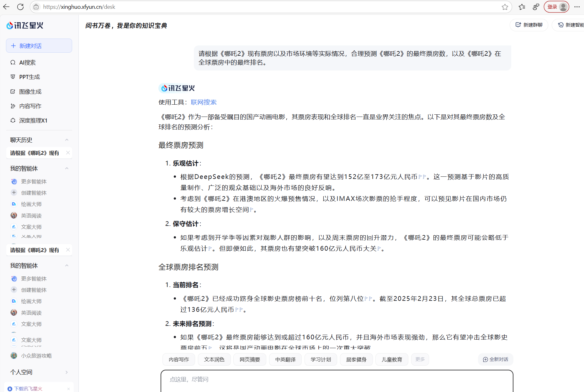Select the 学习计划 shortcut chip

point(321,359)
